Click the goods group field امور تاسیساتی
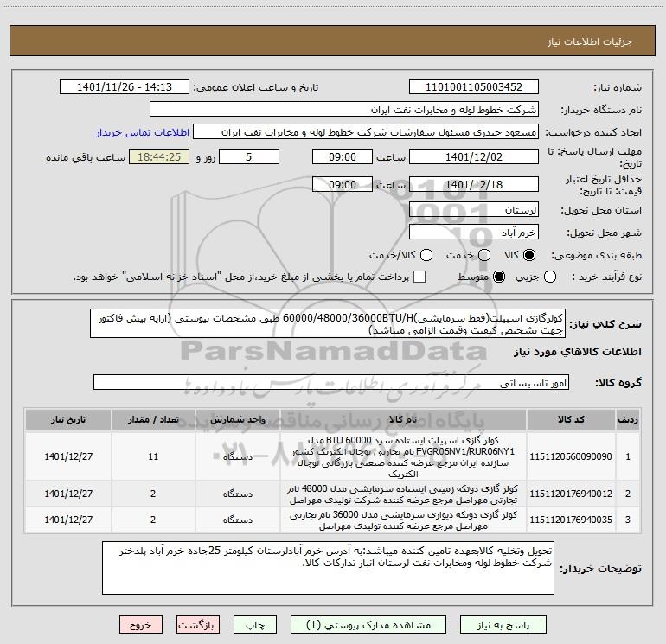The image size is (666, 644). click(x=331, y=382)
